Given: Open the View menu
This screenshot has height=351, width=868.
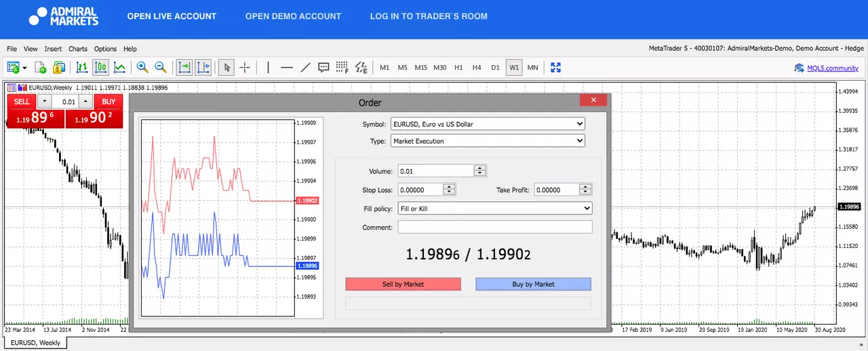Looking at the screenshot, I should [x=31, y=49].
